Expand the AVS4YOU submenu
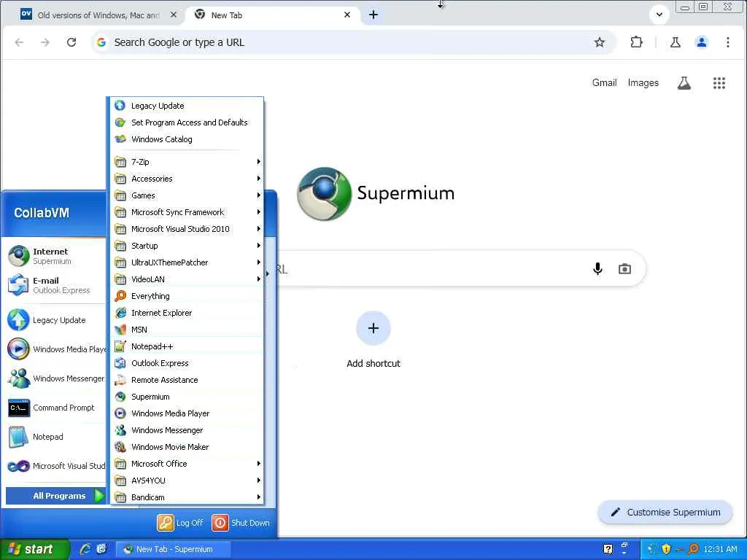Screen dimensions: 747x560 (187, 481)
